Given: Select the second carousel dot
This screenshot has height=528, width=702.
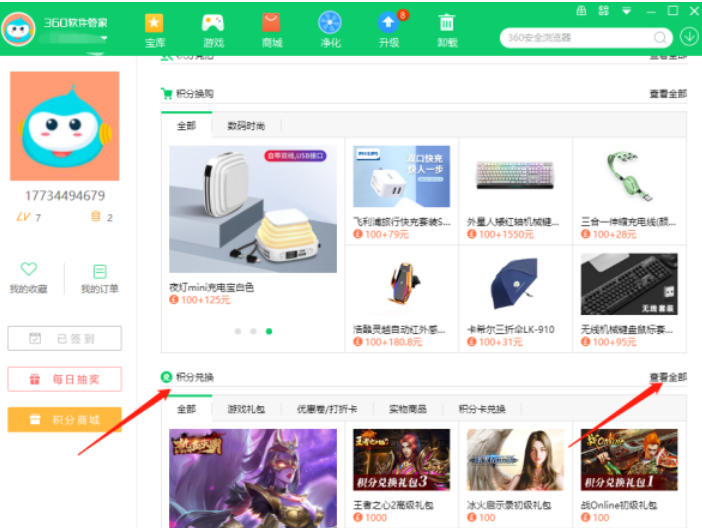Looking at the screenshot, I should click(x=253, y=331).
